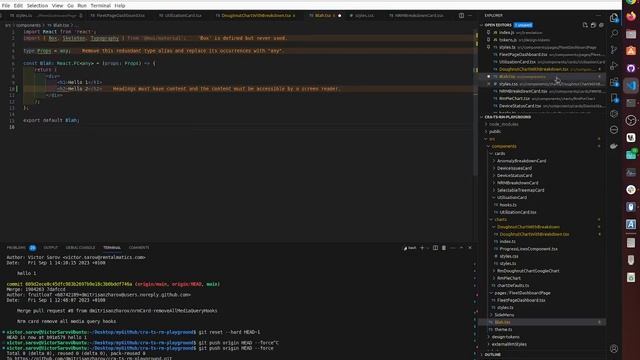
Task: Open the Accounts icon in activity bar
Action: [614, 349]
